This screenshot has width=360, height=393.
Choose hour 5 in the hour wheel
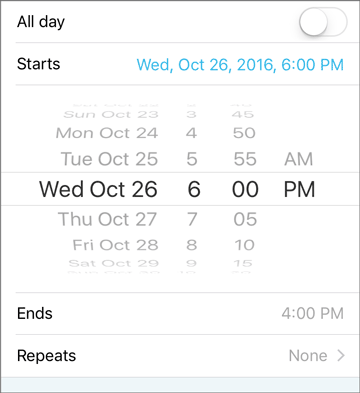pyautogui.click(x=192, y=159)
